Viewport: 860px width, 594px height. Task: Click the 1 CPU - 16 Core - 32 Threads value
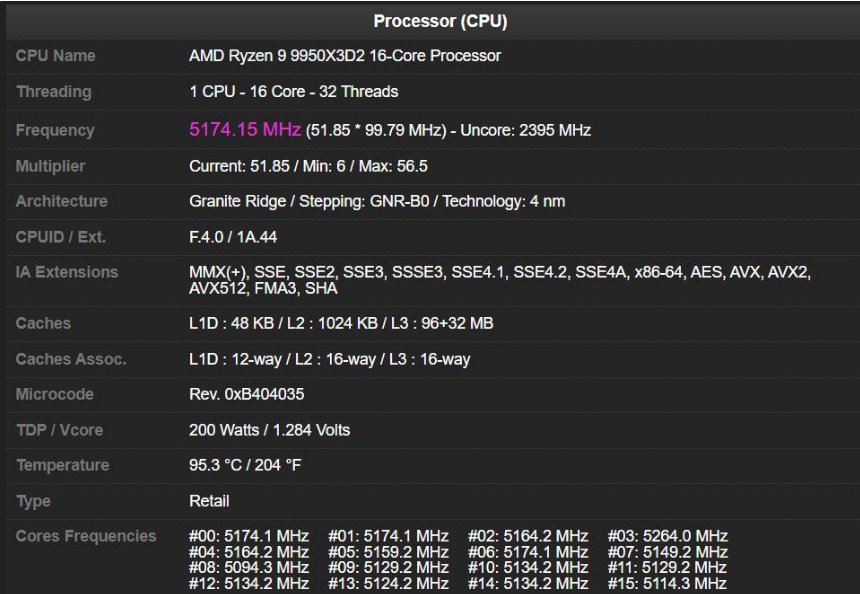click(294, 92)
